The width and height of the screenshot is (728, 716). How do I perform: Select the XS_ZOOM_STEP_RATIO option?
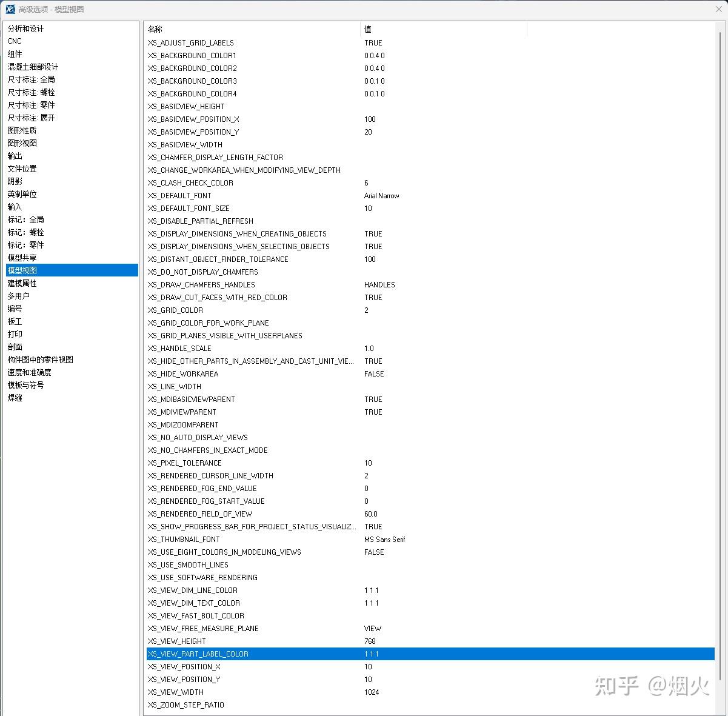186,705
